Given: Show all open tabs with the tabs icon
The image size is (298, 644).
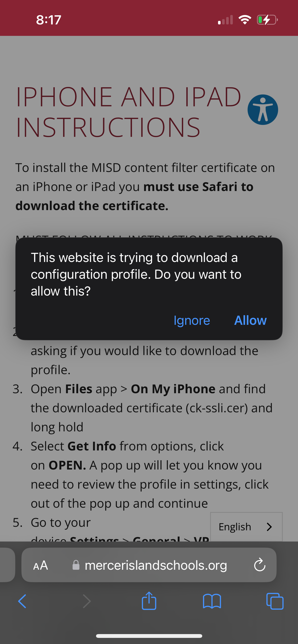Looking at the screenshot, I should 275,601.
